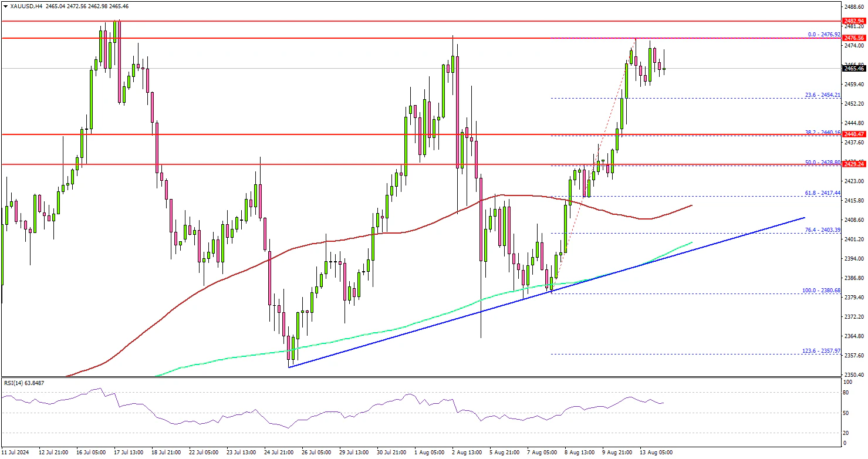Click the Fibonacci 123.6 - 2357.97 label
This screenshot has height=459, width=868.
[820, 351]
